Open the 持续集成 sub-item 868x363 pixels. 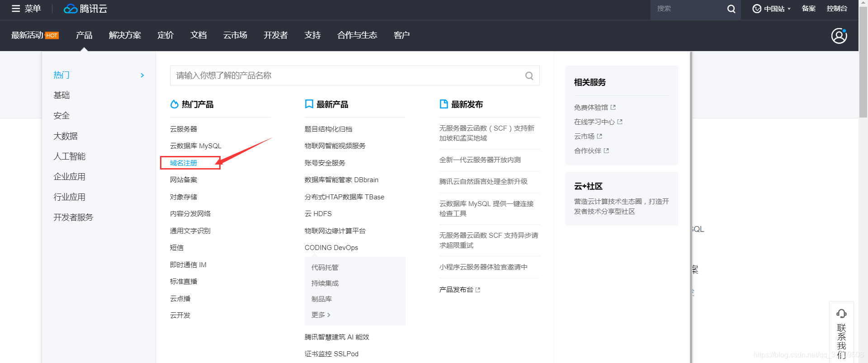(325, 283)
